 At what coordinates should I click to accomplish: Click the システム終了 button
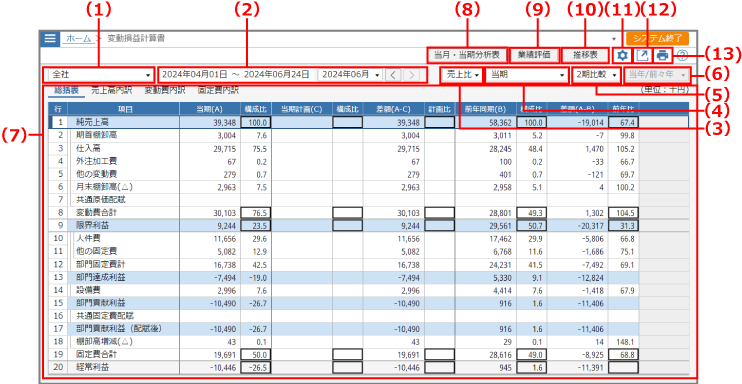[x=657, y=38]
